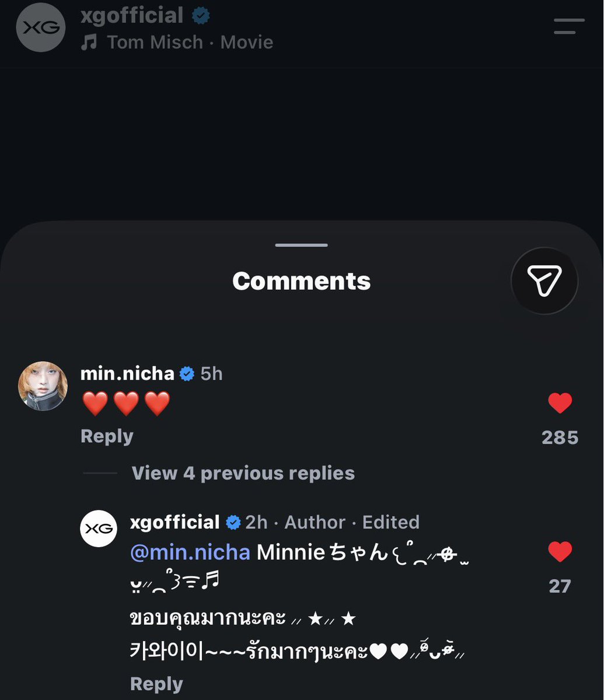Open the @min.nicha mention link
Image resolution: width=604 pixels, height=700 pixels.
click(x=190, y=552)
